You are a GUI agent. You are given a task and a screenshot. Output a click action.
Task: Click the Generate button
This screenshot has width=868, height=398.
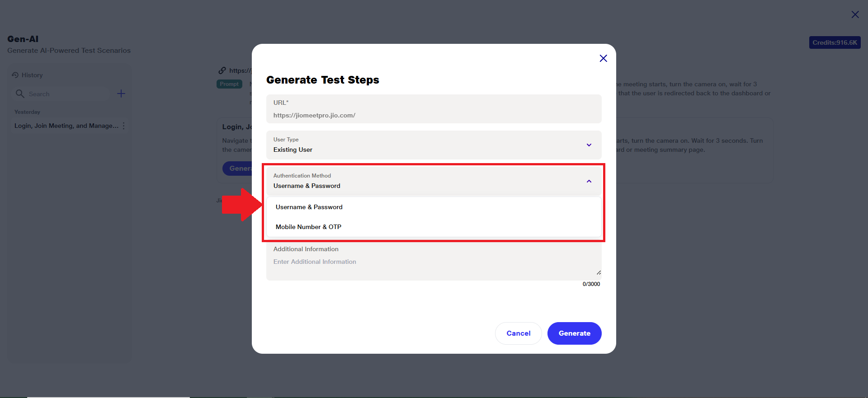574,333
